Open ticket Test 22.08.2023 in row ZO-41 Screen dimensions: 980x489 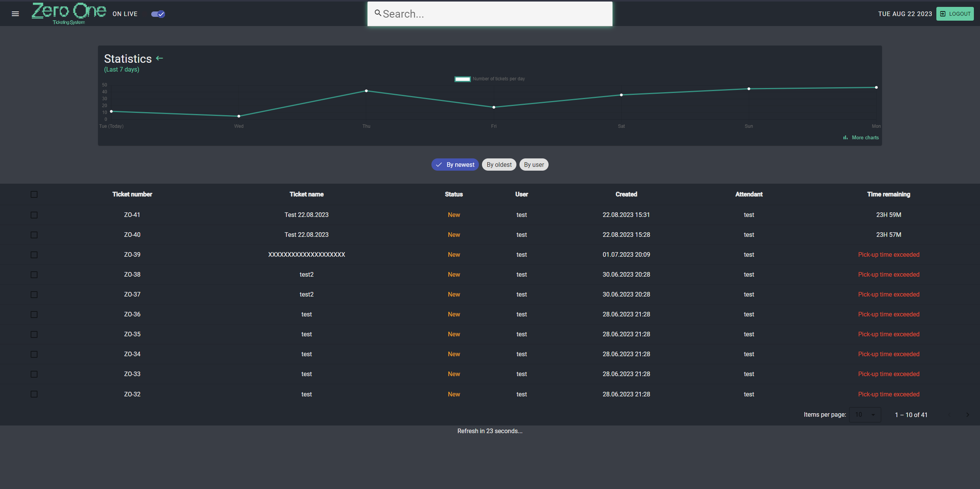[306, 215]
